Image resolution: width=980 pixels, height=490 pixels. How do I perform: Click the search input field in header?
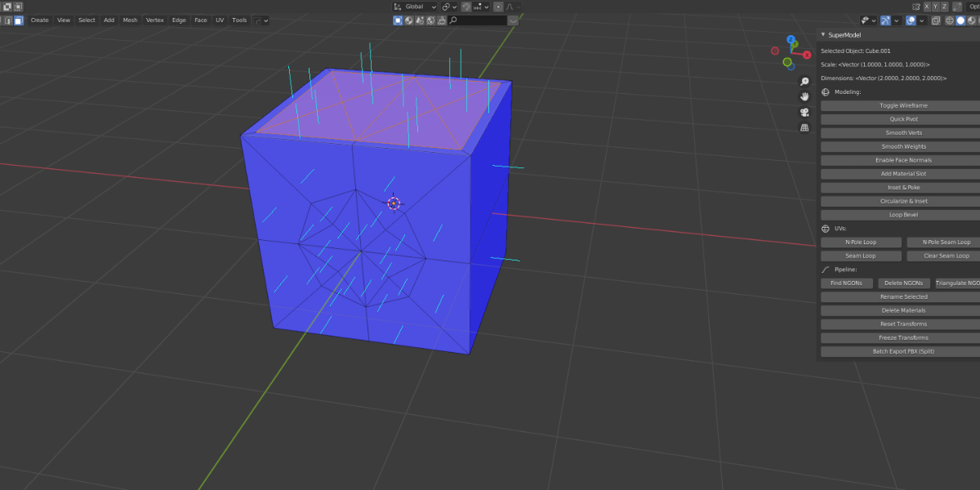click(477, 20)
